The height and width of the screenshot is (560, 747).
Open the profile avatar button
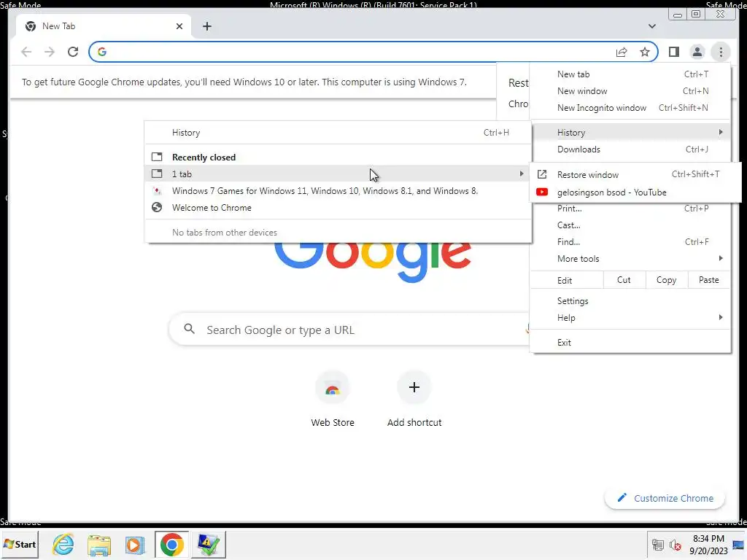click(x=697, y=52)
